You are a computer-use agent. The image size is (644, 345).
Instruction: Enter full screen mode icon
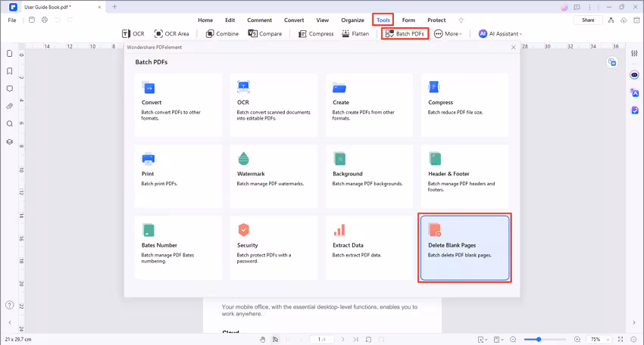tap(621, 339)
